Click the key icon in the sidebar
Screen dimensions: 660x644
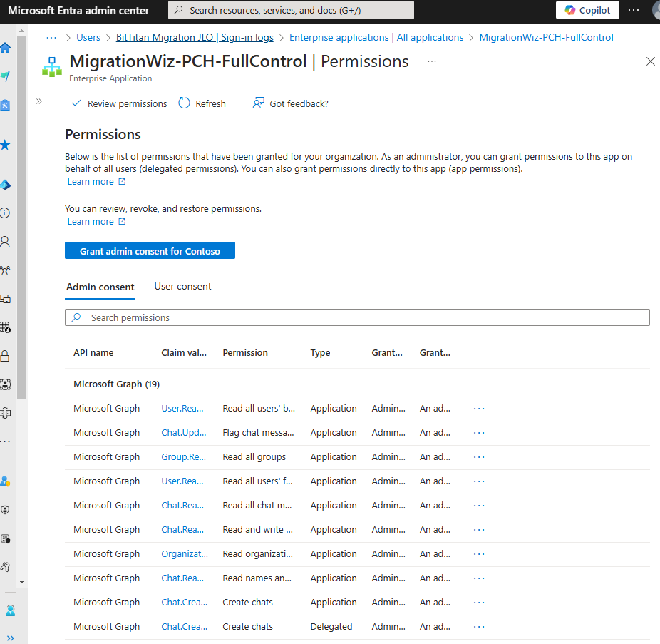click(5, 567)
